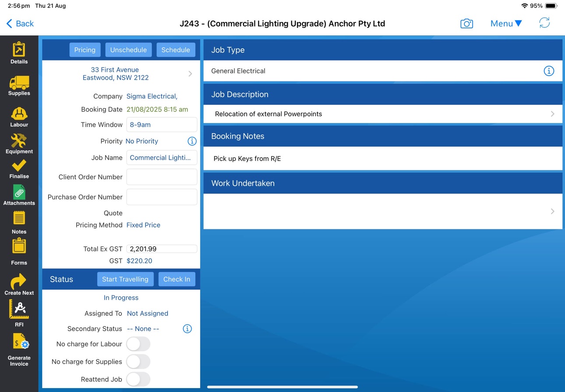Edit the booking date 21/08/2025 8:15 am
The image size is (565, 392).
[x=157, y=109]
